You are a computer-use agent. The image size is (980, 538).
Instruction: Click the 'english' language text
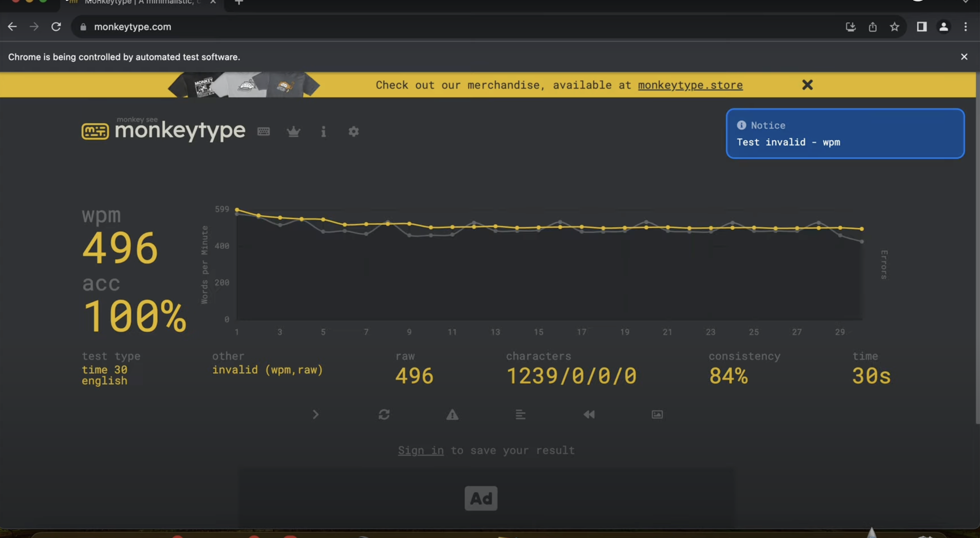pyautogui.click(x=104, y=381)
